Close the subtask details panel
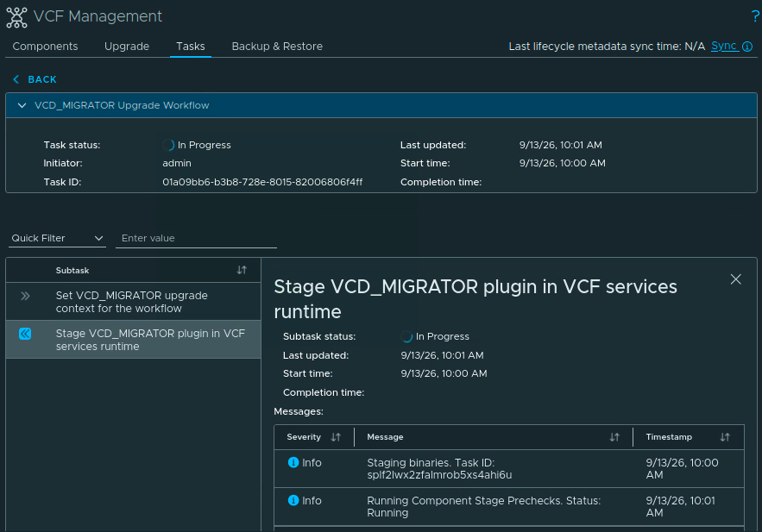Viewport: 762px width, 532px height. click(x=736, y=279)
